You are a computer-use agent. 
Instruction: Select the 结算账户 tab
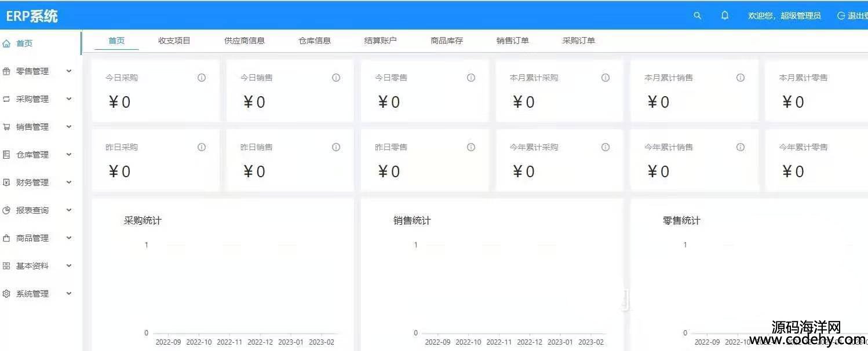coord(381,41)
